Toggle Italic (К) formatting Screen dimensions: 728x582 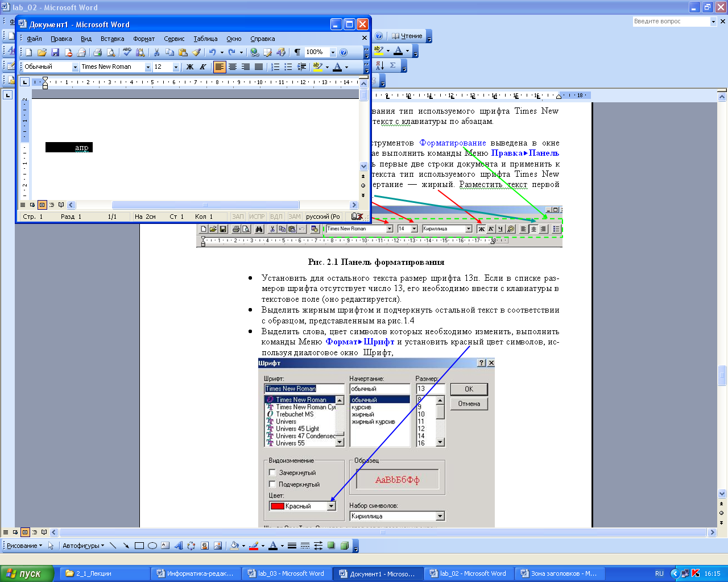pyautogui.click(x=203, y=67)
